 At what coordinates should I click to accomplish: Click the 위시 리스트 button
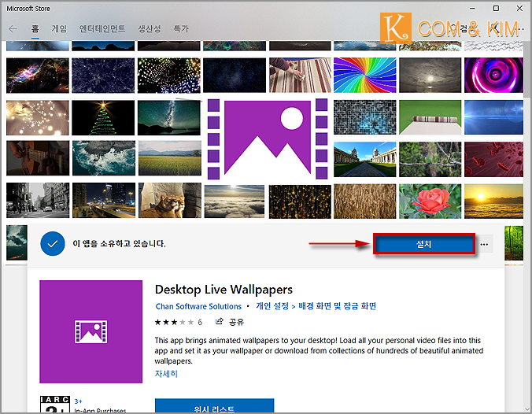[x=214, y=406]
